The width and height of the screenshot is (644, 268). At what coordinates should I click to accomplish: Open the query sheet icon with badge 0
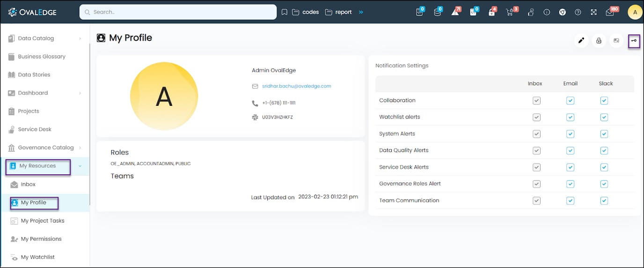tap(473, 12)
